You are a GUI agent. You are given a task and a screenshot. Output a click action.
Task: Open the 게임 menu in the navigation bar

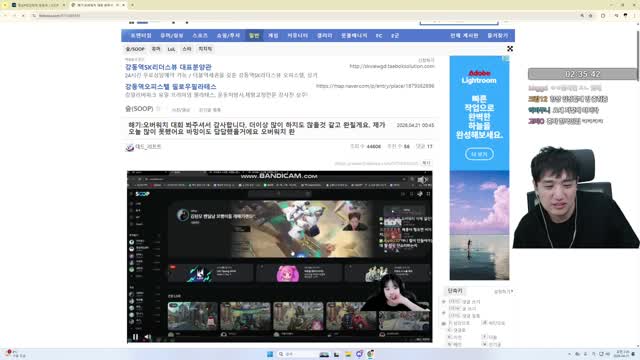[x=273, y=36]
